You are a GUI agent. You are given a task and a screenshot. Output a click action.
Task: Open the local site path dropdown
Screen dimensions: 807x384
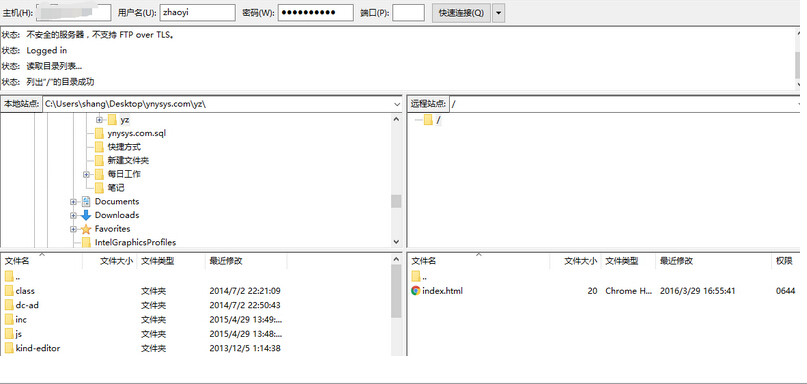click(x=397, y=104)
